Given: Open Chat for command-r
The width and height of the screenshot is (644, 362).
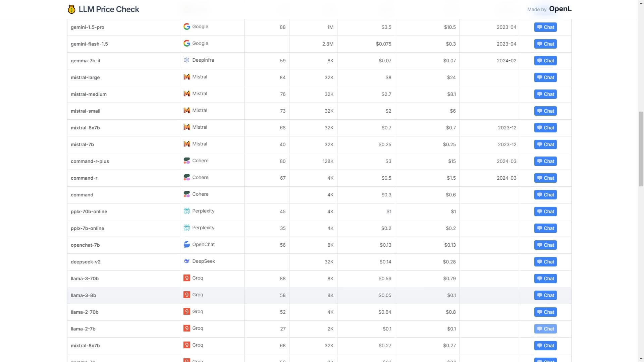Looking at the screenshot, I should 545,178.
